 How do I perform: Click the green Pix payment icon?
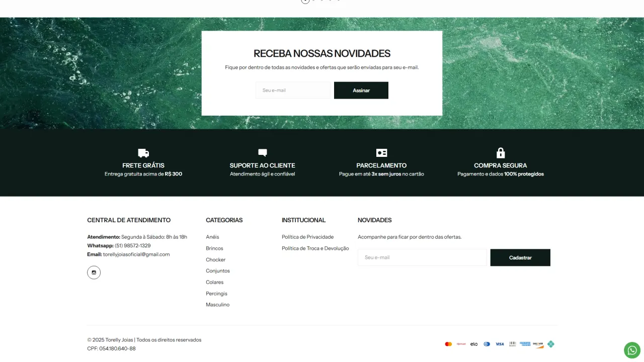tap(551, 344)
